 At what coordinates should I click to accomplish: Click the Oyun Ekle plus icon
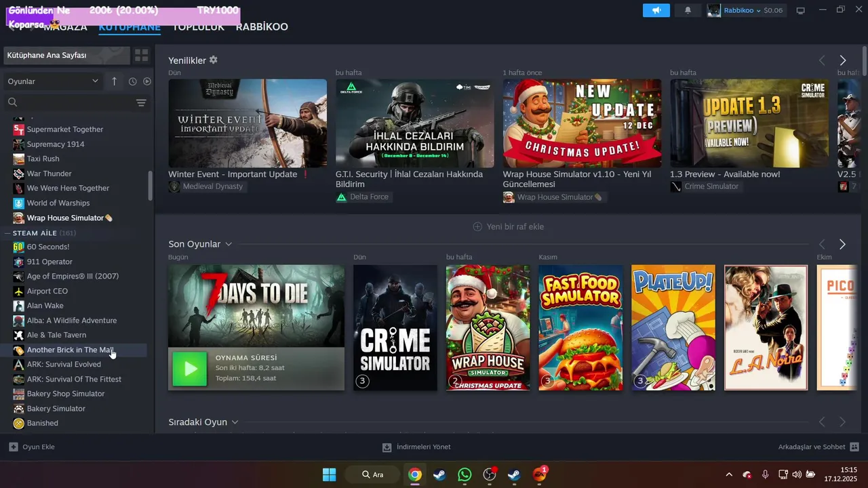pos(14,447)
